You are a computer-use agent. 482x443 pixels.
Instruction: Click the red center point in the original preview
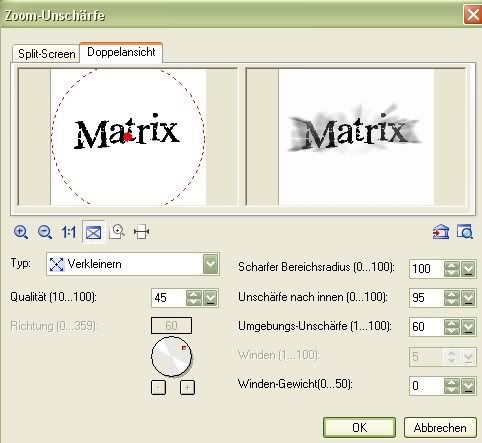pyautogui.click(x=127, y=137)
